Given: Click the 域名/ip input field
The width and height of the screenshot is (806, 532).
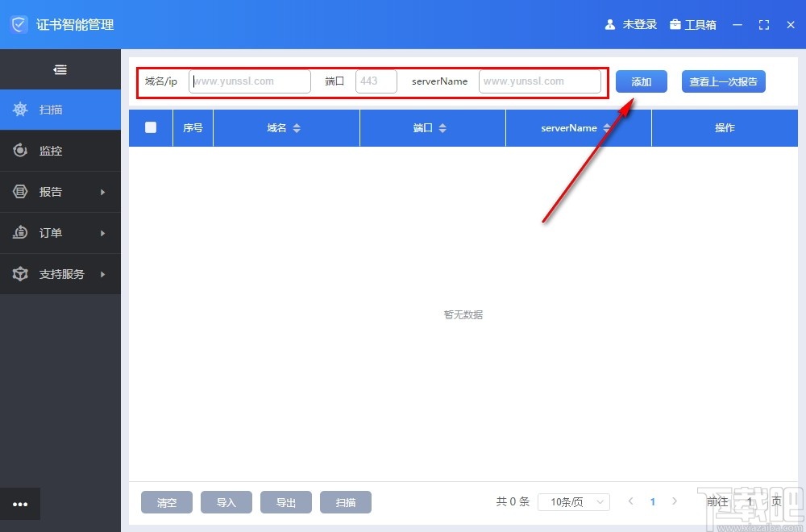Looking at the screenshot, I should (x=249, y=81).
